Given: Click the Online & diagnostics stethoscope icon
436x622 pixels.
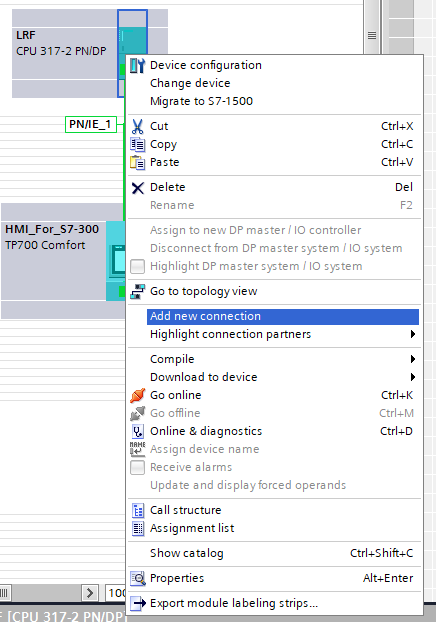Looking at the screenshot, I should [x=137, y=431].
